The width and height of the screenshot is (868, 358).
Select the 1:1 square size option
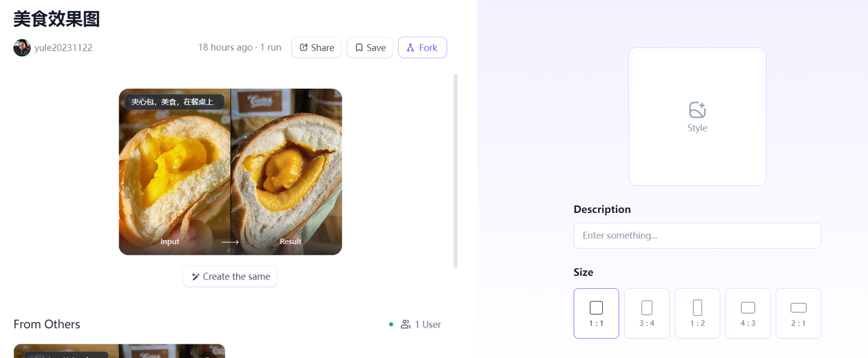[596, 313]
